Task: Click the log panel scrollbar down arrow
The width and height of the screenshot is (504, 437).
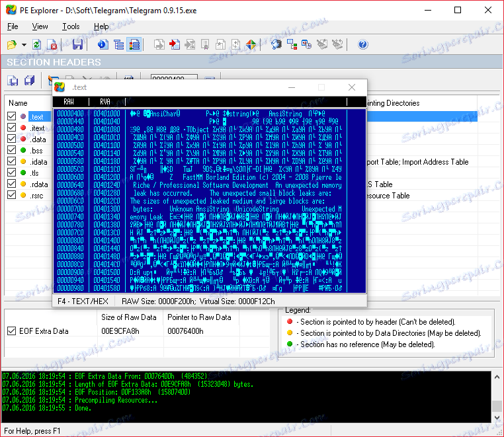Action: (497, 418)
